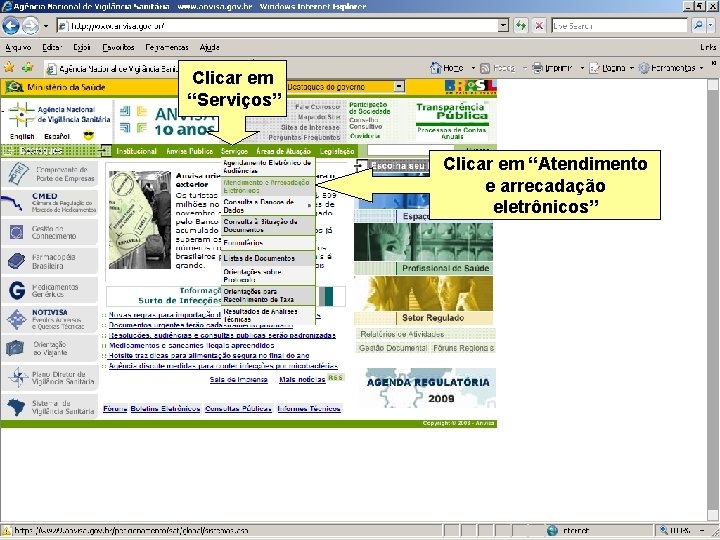Screen dimensions: 720x540
Task: Open the Destaques do governo dropdown
Action: (399, 86)
